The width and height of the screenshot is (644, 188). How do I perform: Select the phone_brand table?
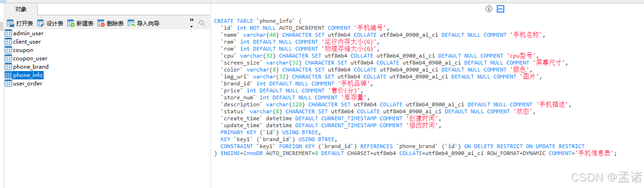[x=26, y=67]
